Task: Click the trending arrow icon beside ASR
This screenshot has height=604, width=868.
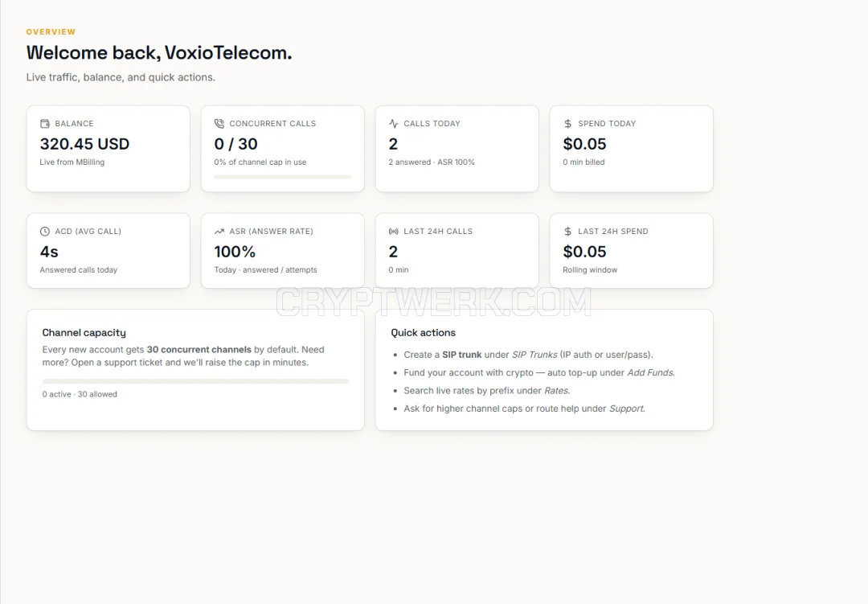Action: (x=219, y=231)
